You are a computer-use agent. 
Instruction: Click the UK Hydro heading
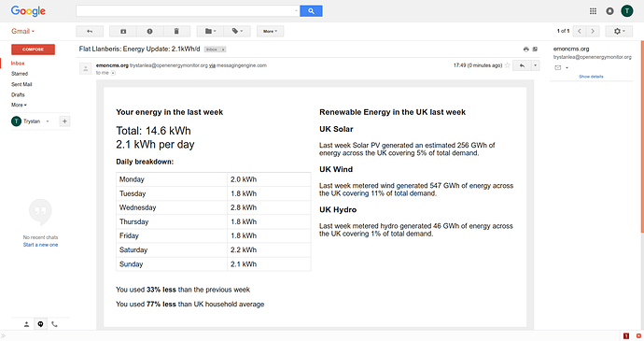338,210
